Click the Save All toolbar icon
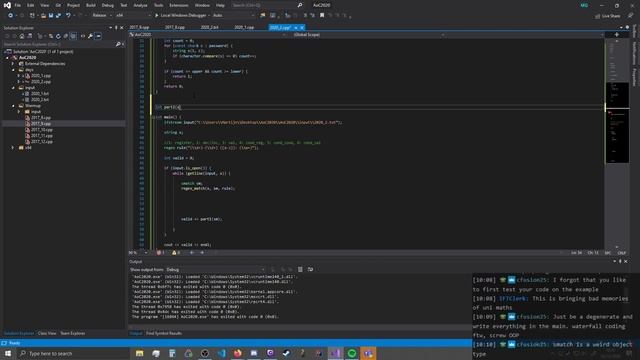Image resolution: width=640 pixels, height=360 pixels. click(x=58, y=16)
